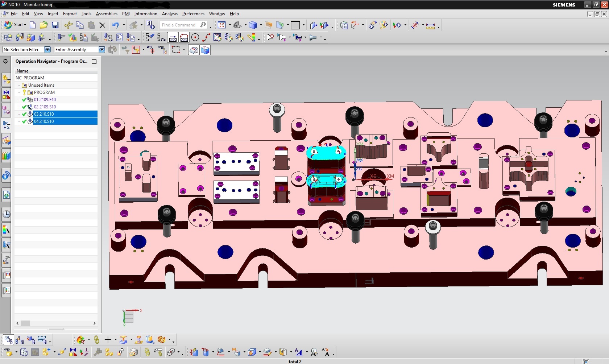The image size is (609, 364).
Task: Open the Roles palette with clock icon
Action: [6, 214]
